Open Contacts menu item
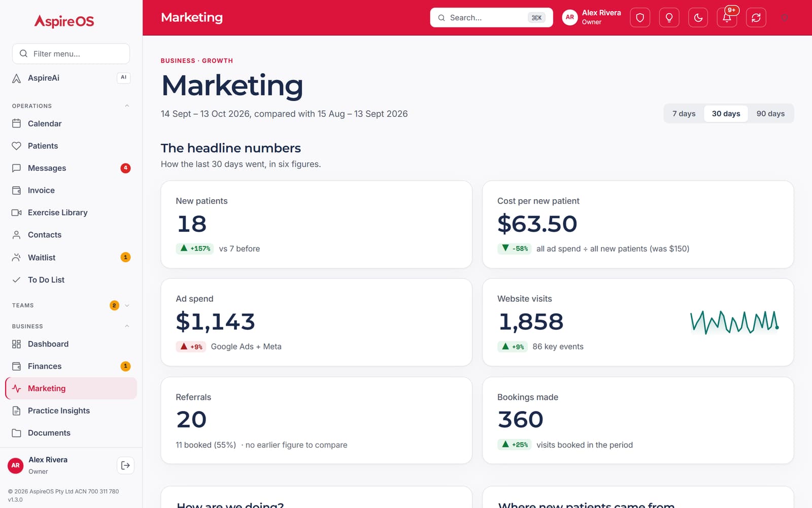Image resolution: width=812 pixels, height=508 pixels. tap(71, 235)
